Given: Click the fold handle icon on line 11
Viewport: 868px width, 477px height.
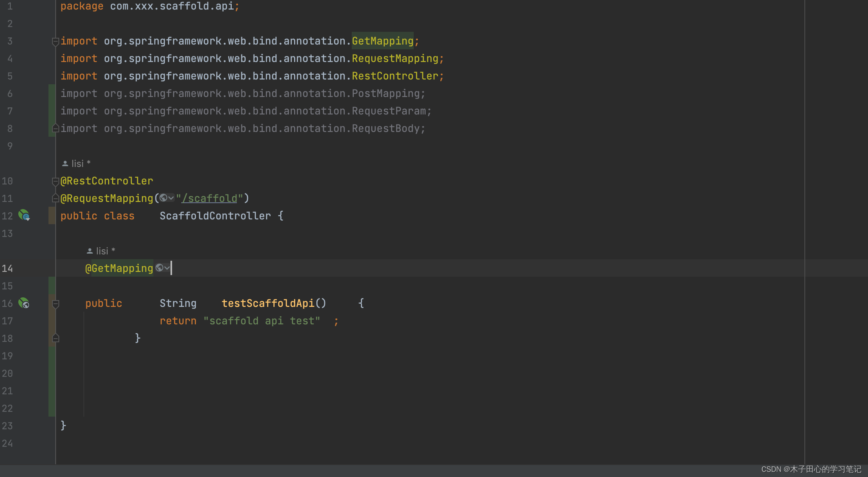Looking at the screenshot, I should [x=56, y=198].
